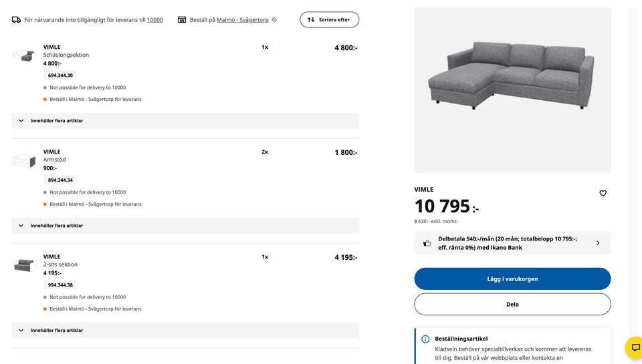Click the Dela share button
The width and height of the screenshot is (642, 364).
[x=512, y=304]
